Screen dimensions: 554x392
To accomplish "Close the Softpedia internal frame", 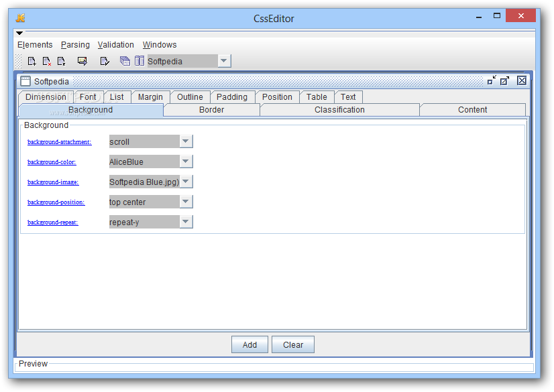I will click(522, 80).
